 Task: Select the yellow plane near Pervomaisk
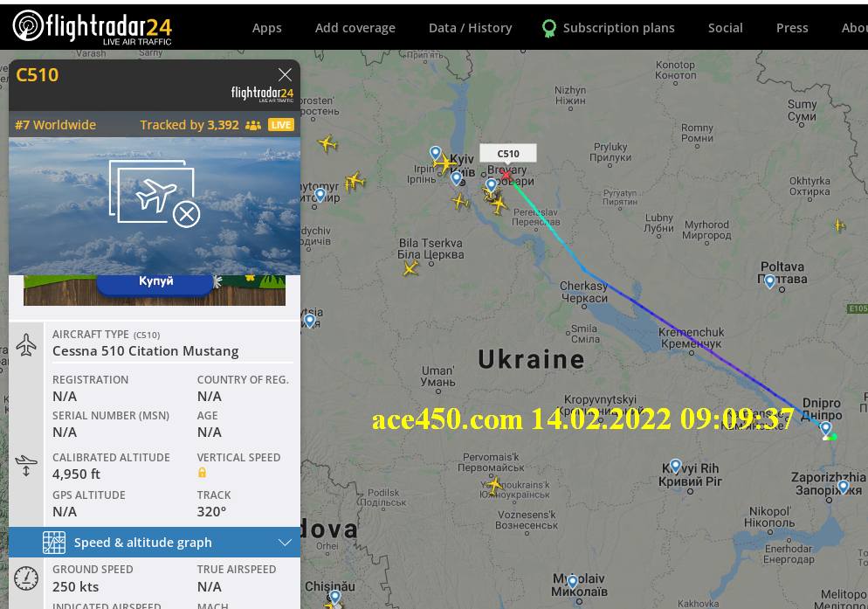(493, 487)
